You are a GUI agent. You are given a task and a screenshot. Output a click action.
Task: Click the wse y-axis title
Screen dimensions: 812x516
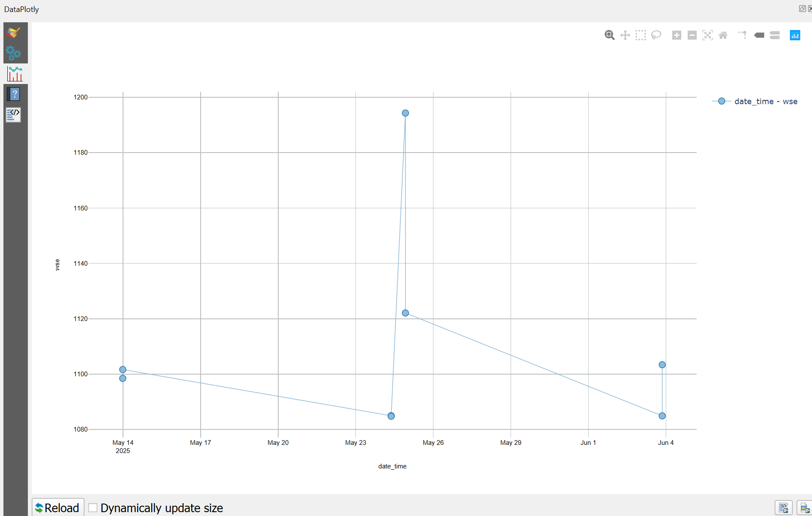tap(57, 265)
